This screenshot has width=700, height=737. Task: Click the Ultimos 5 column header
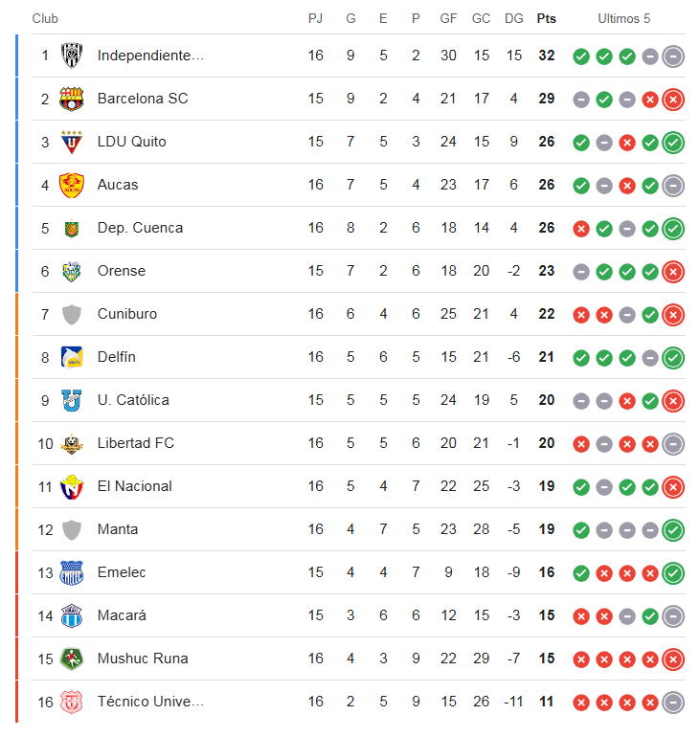point(623,19)
